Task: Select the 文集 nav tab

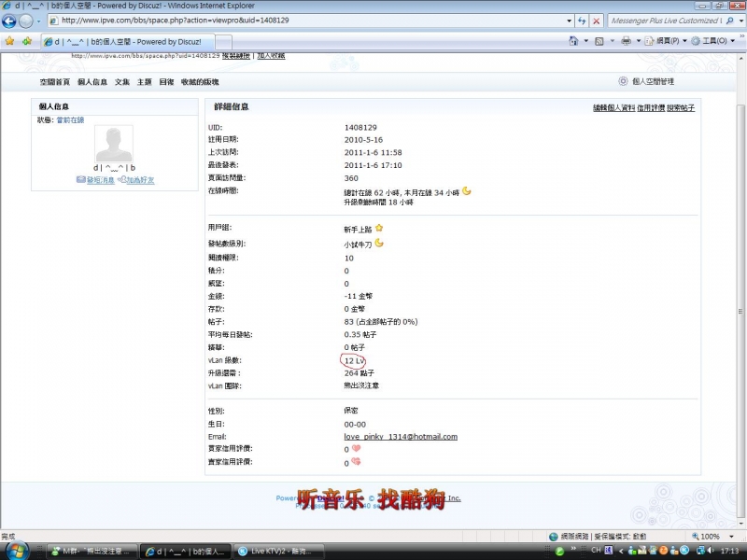Action: click(122, 82)
